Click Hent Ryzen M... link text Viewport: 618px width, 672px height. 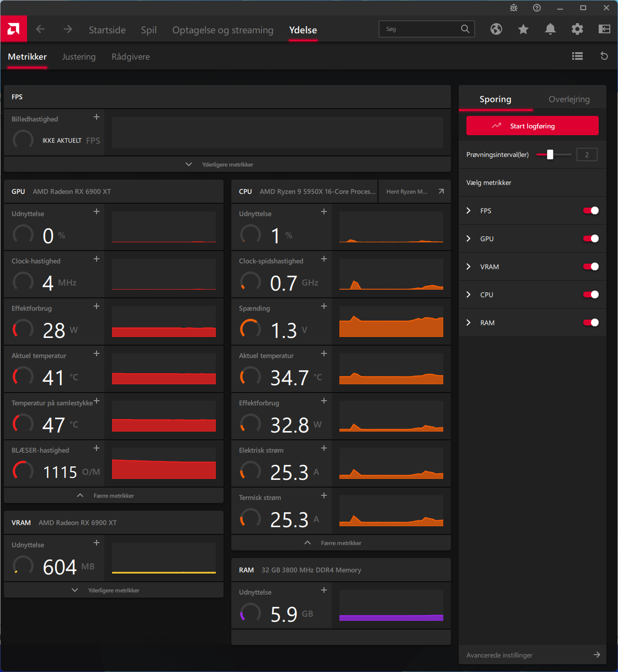point(407,192)
